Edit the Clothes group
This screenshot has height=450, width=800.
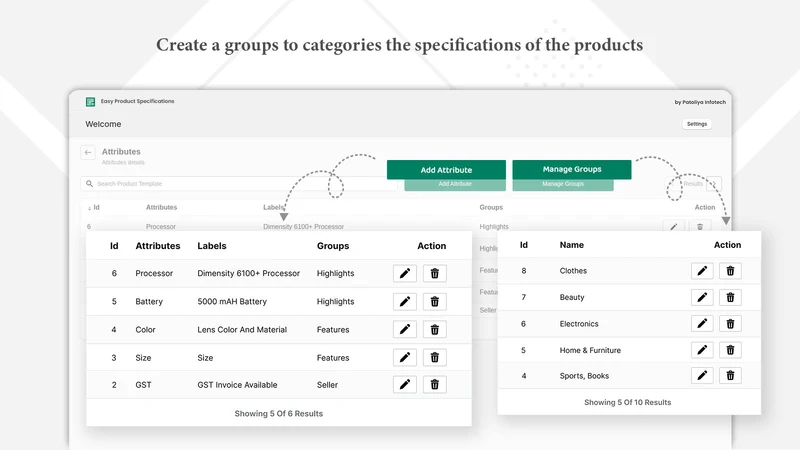click(702, 271)
